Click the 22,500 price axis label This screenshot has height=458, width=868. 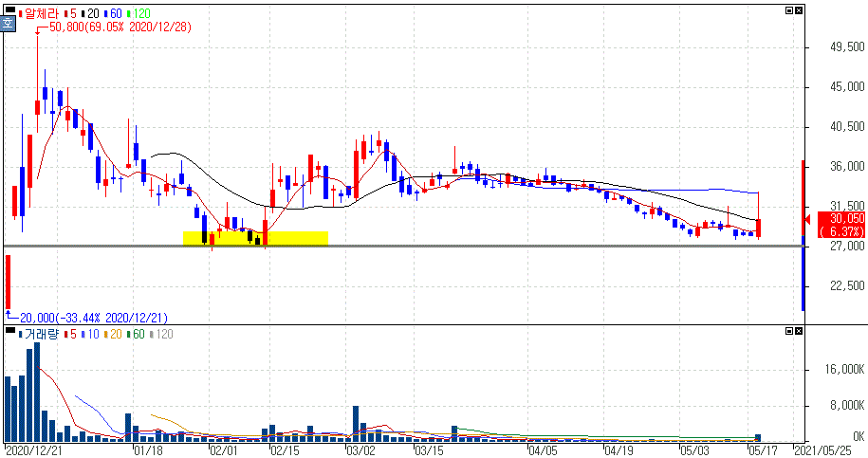[x=847, y=285]
